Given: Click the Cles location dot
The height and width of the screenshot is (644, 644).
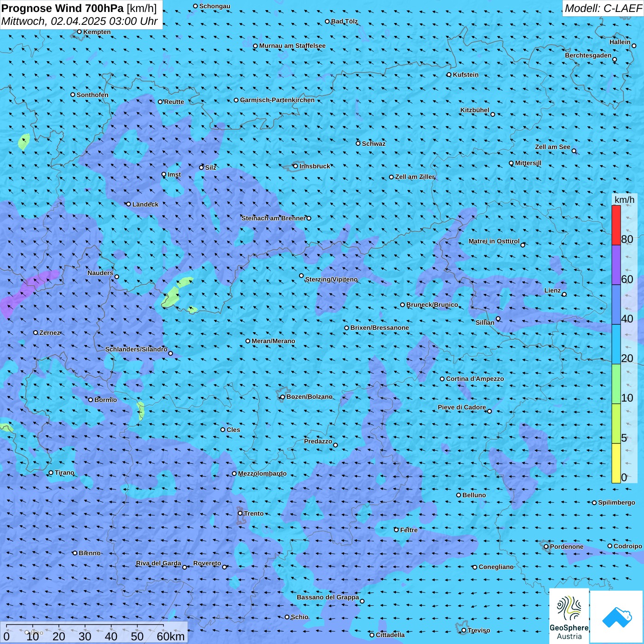Looking at the screenshot, I should [223, 430].
